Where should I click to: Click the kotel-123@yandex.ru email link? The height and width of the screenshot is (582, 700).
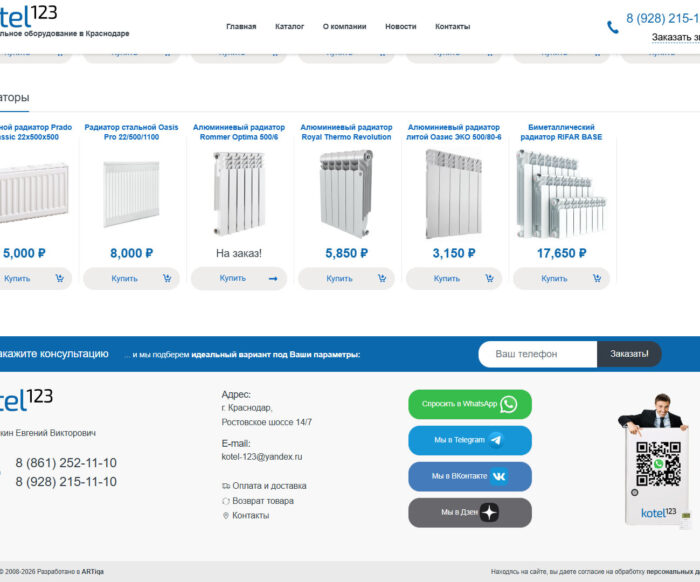point(261,456)
